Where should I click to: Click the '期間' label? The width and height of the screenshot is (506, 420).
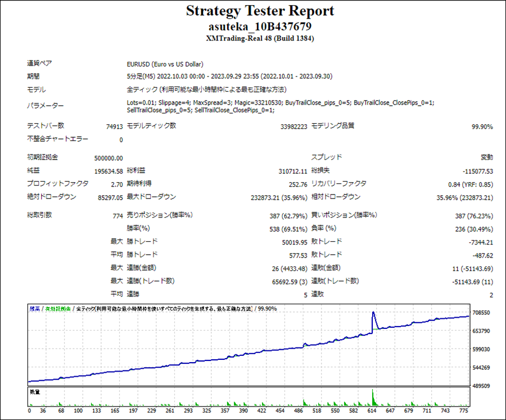(x=33, y=76)
